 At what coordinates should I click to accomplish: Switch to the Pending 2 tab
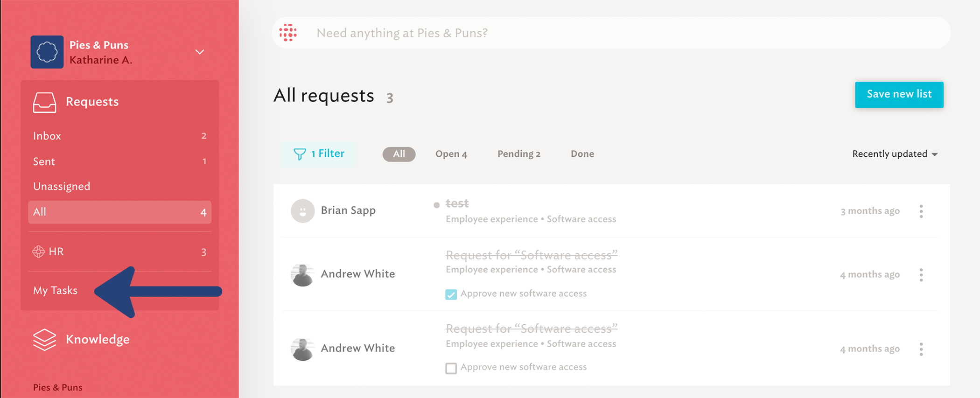pyautogui.click(x=519, y=154)
